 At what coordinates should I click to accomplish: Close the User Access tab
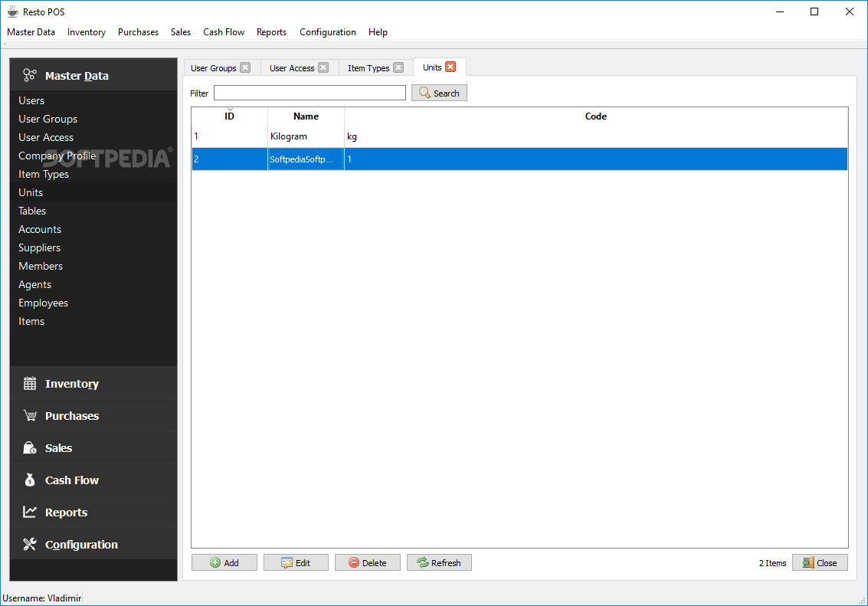click(x=323, y=67)
